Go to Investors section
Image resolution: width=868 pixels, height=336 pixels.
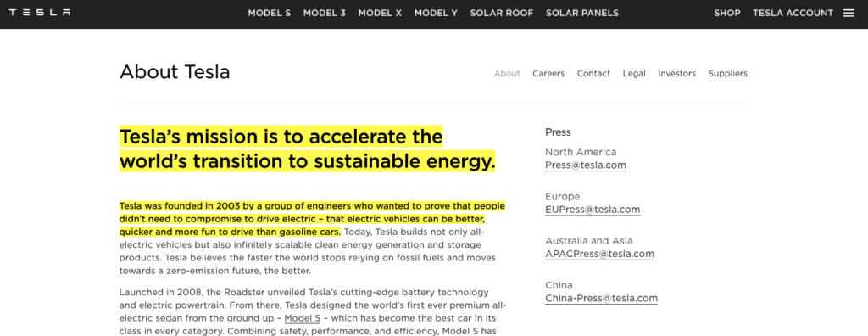pos(676,73)
